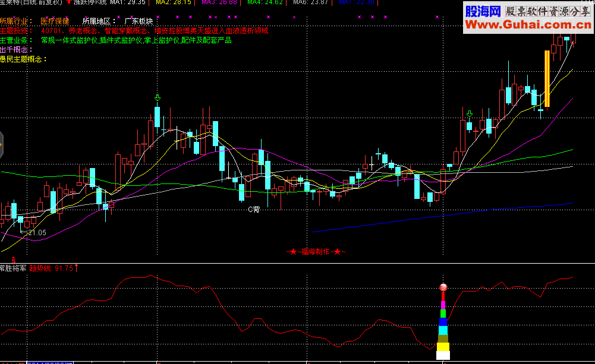Click the yellow 愚民主题概念 label

tap(23, 59)
